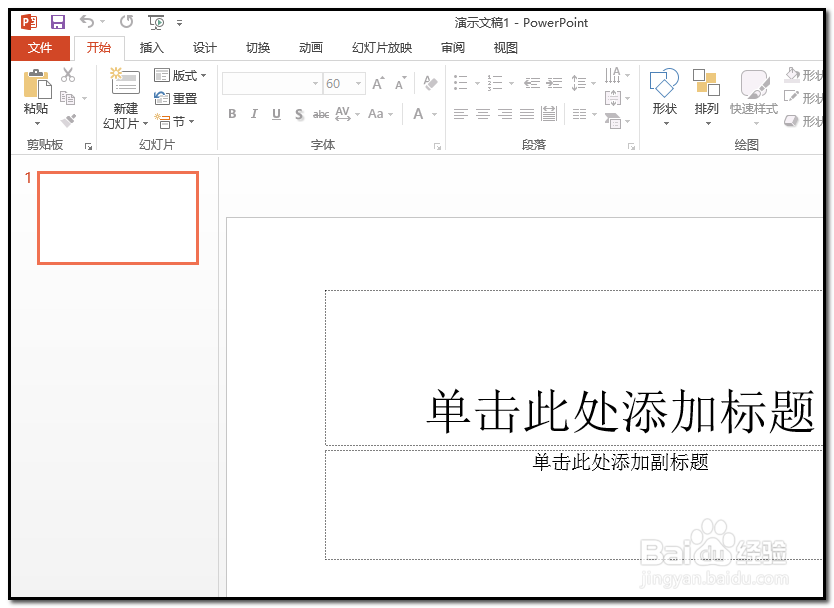Open the 文件 menu
The image size is (834, 608).
click(x=40, y=47)
